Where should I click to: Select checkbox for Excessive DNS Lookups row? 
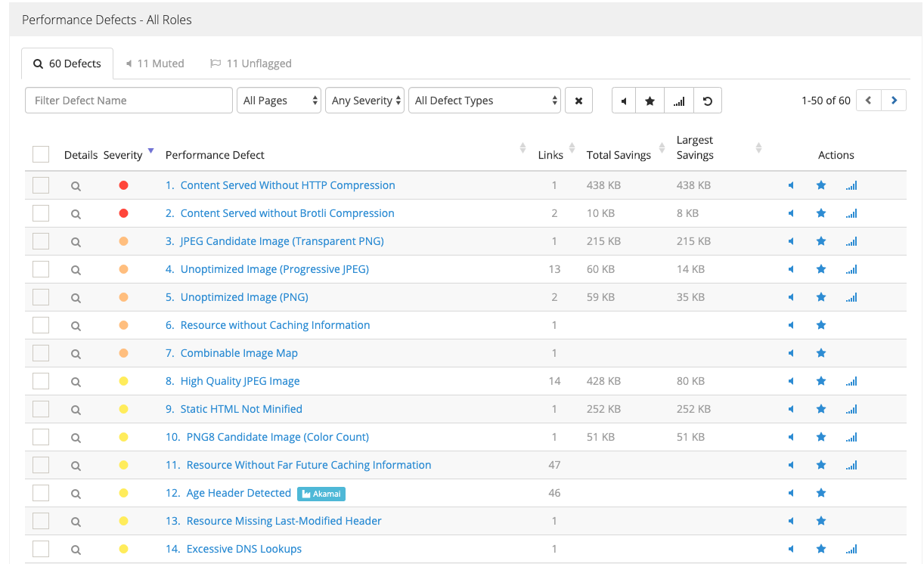41,549
